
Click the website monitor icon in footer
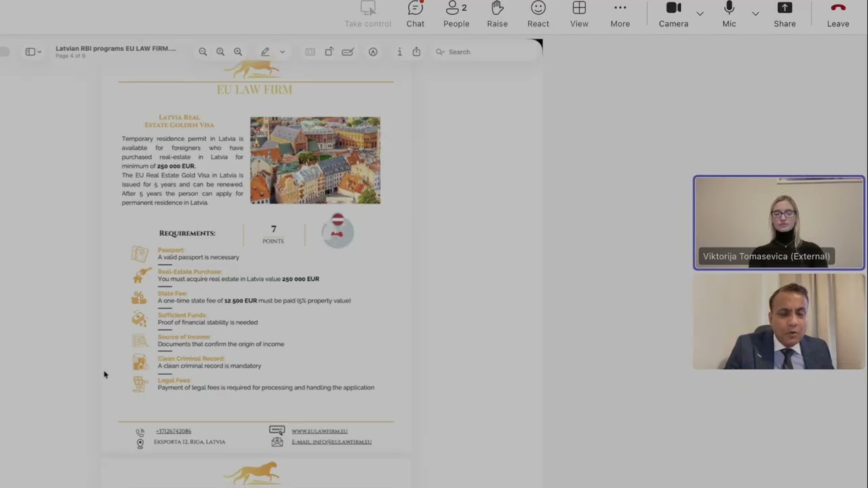(x=277, y=430)
